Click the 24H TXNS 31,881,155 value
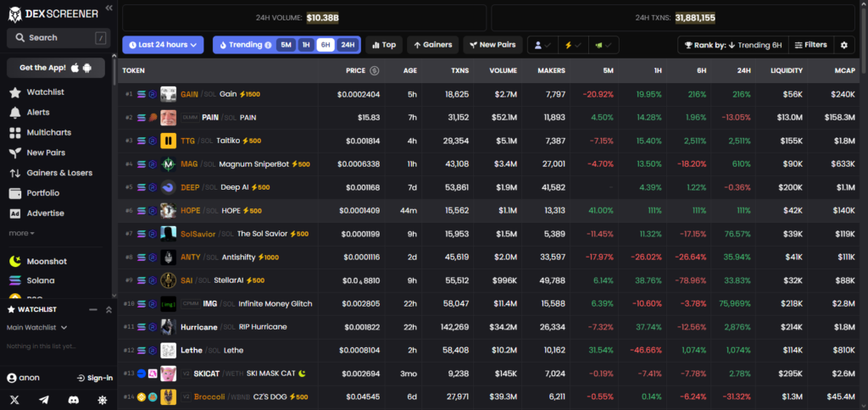The image size is (868, 410). click(695, 18)
